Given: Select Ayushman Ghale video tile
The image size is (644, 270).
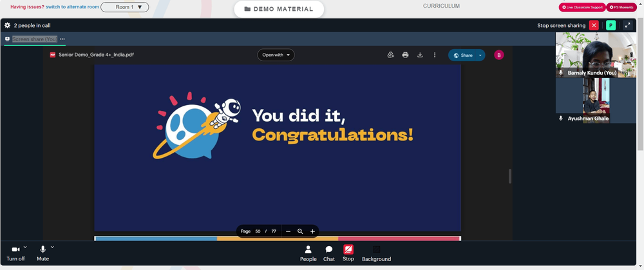Looking at the screenshot, I should click(x=596, y=101).
